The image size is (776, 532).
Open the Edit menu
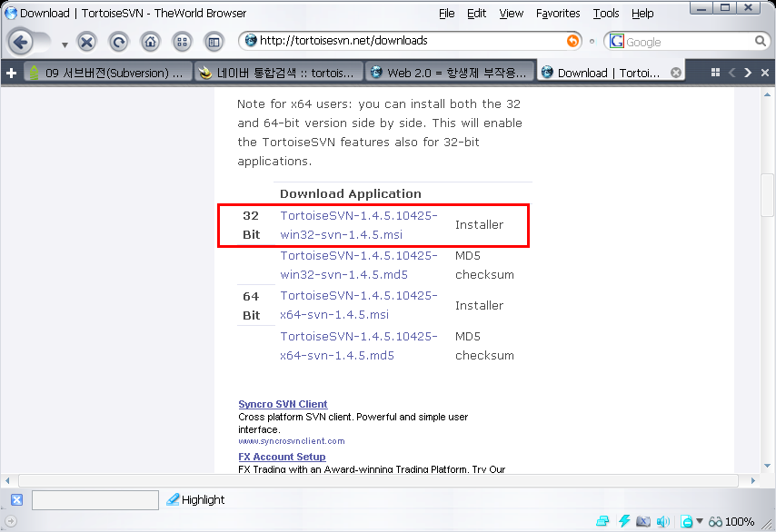(476, 14)
